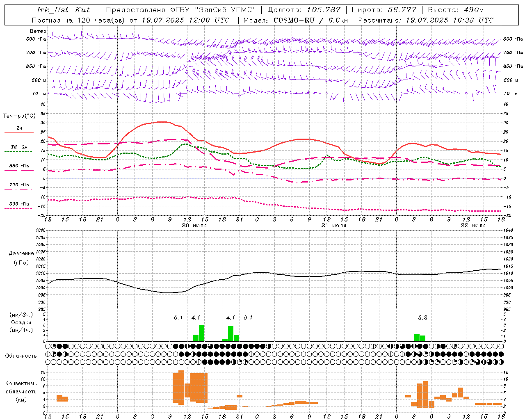
Task: Click the 'Рассчитано: 19.07.2025 16:38 UTC' timestamp
Action: pyautogui.click(x=426, y=20)
